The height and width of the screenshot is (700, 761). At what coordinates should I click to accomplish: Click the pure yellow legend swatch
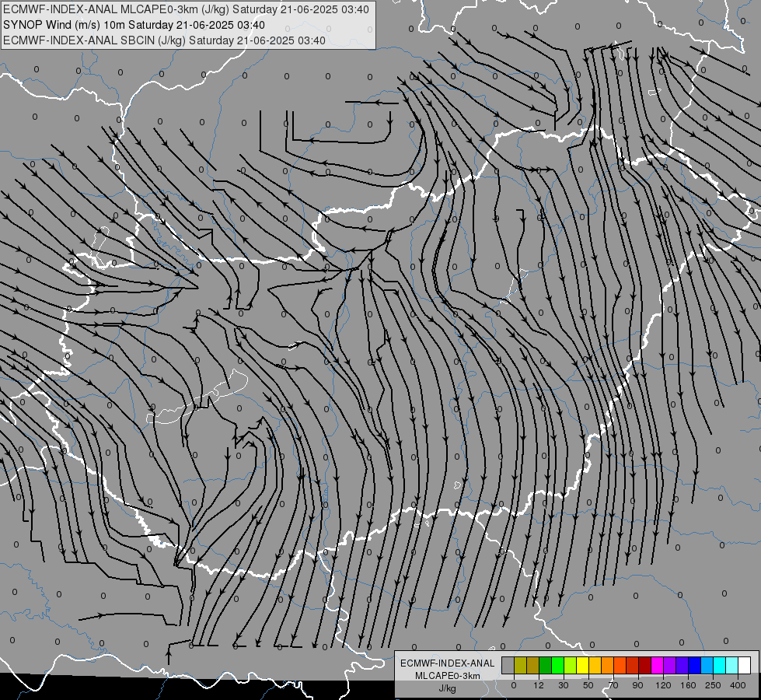[x=583, y=665]
